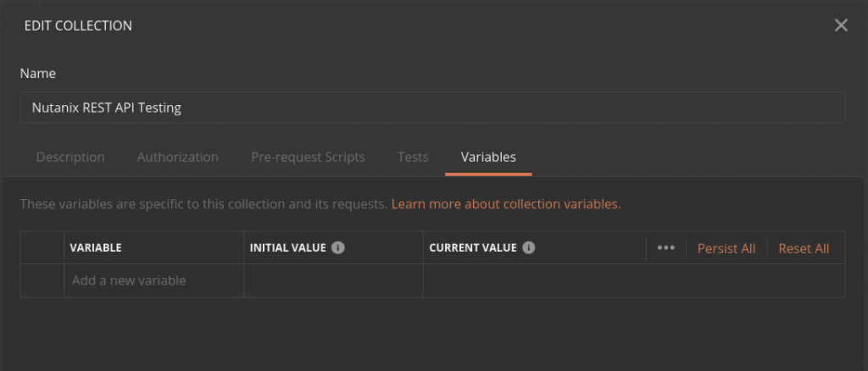
Task: Switch to the Description tab
Action: click(70, 157)
